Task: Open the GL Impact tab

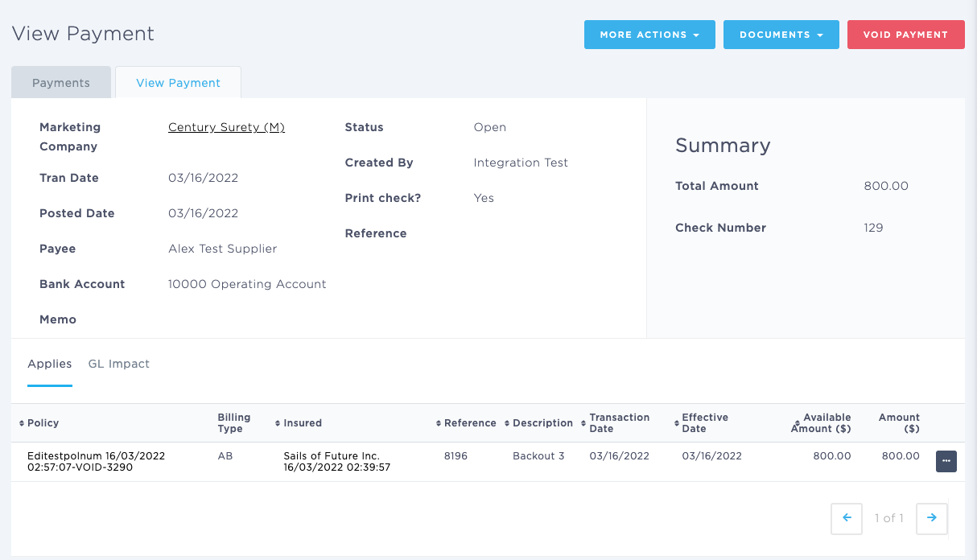Action: pos(119,364)
